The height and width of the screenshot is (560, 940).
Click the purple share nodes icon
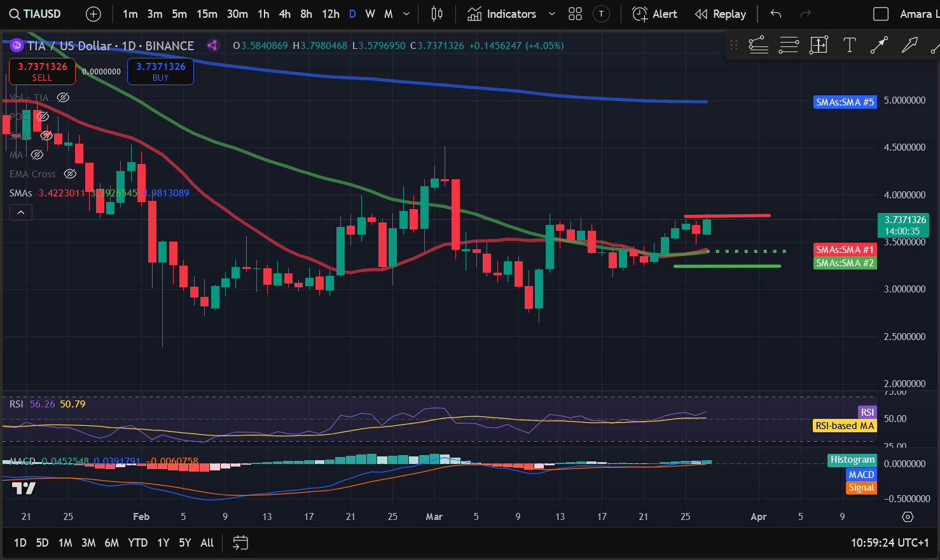tap(212, 45)
